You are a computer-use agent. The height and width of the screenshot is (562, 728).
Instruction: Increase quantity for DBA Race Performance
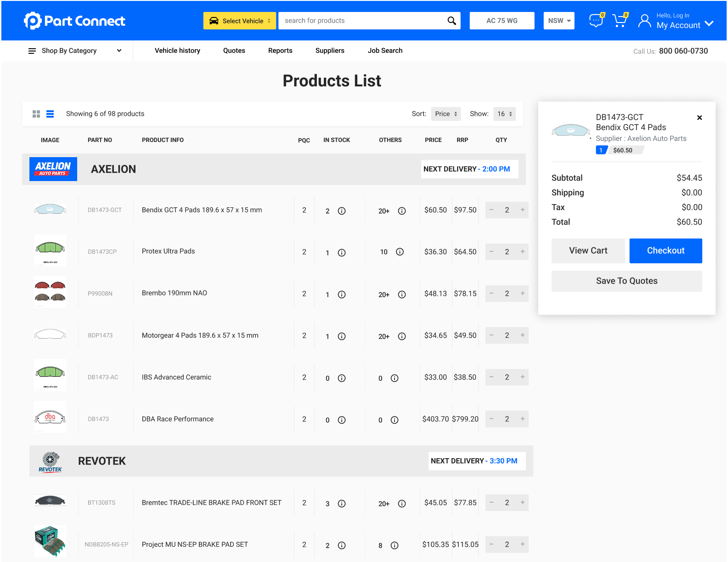click(x=523, y=419)
